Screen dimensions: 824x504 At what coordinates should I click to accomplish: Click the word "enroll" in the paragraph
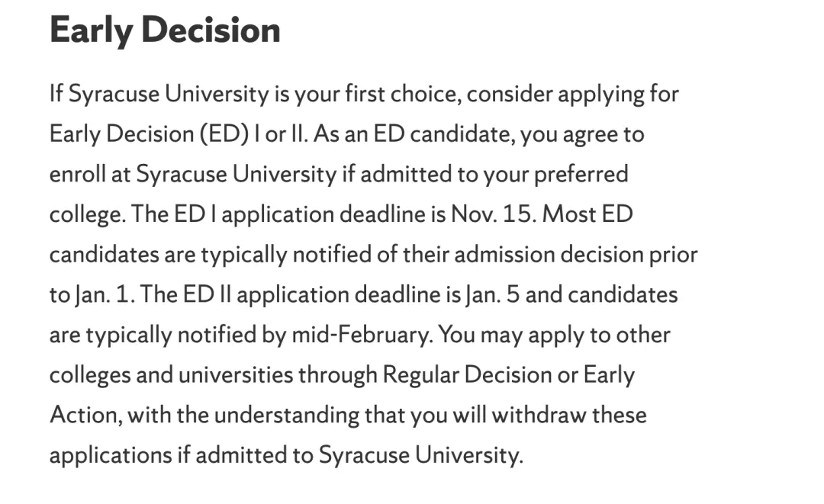[77, 175]
